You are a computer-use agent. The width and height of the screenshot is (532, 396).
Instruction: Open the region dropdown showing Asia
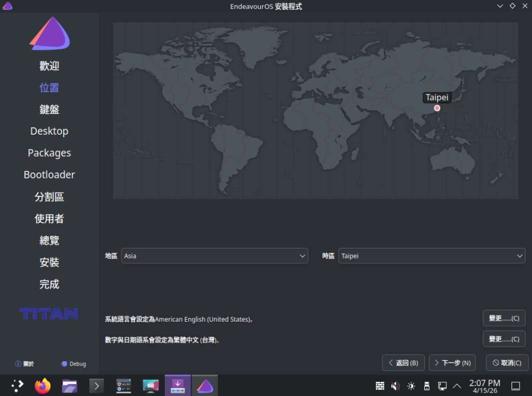215,256
